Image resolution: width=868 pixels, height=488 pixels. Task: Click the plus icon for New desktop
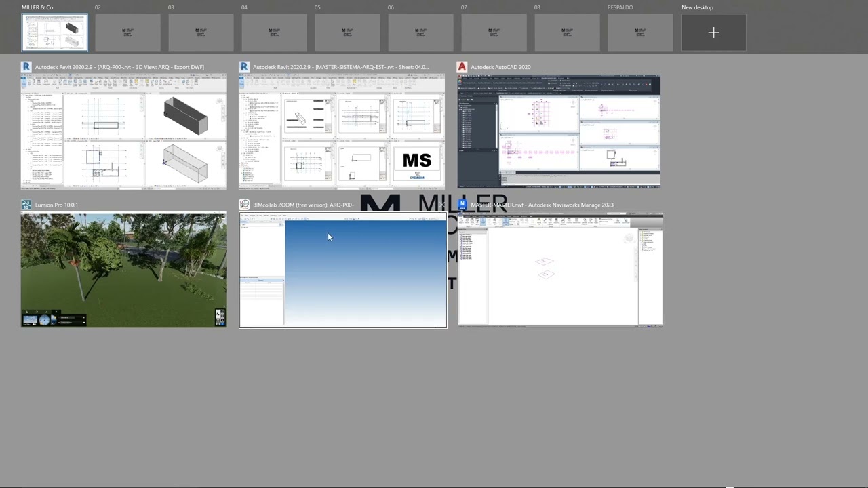[x=713, y=33]
